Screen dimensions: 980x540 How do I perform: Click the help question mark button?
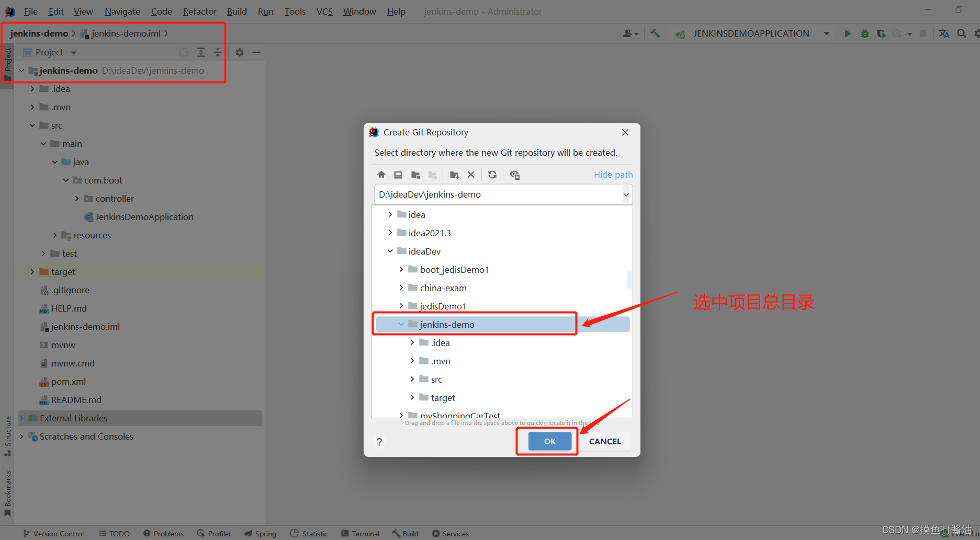(x=379, y=442)
